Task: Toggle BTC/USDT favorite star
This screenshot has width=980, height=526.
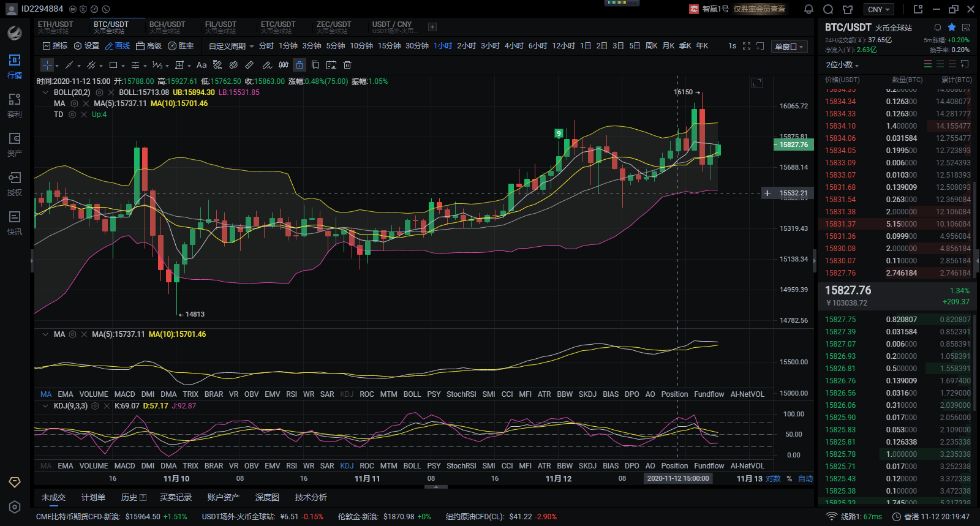Action: (x=952, y=28)
